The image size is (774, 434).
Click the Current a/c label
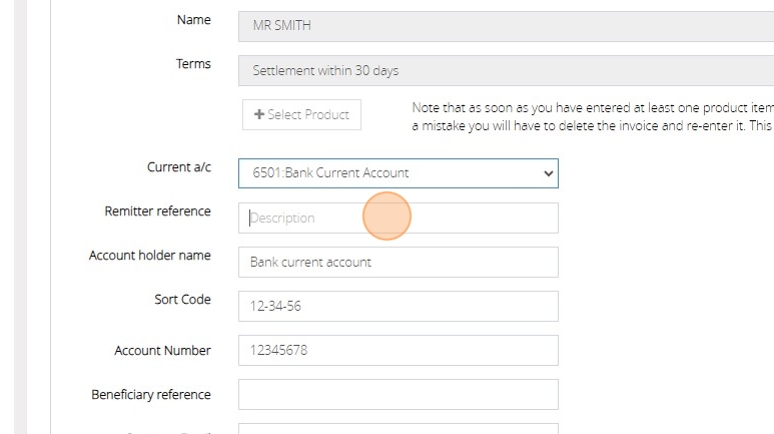[x=178, y=168]
